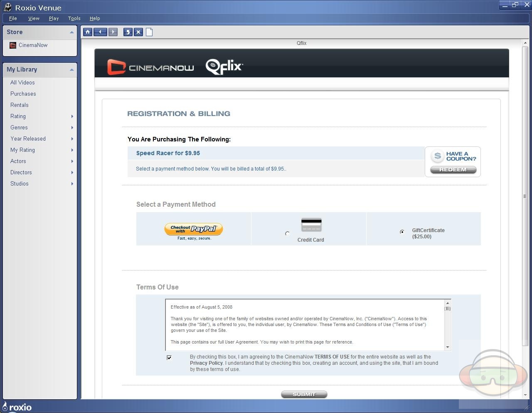Screen dimensions: 532x413
Task: Click the Home navigation icon
Action: click(87, 32)
